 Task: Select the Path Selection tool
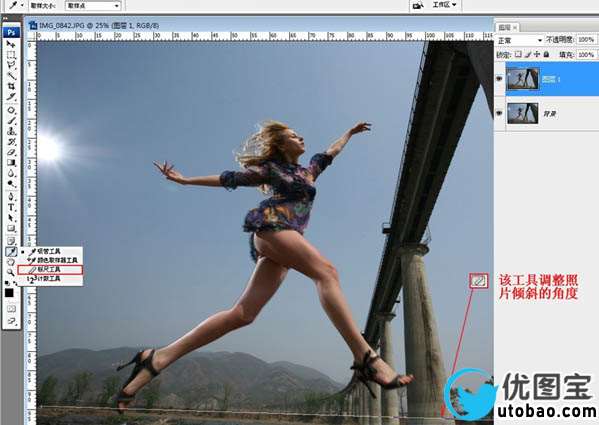tap(11, 218)
